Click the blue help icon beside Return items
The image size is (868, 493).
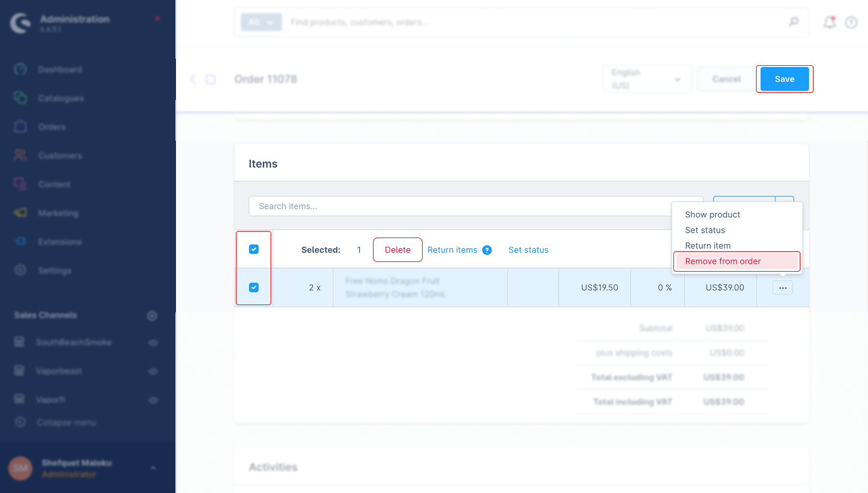click(487, 250)
